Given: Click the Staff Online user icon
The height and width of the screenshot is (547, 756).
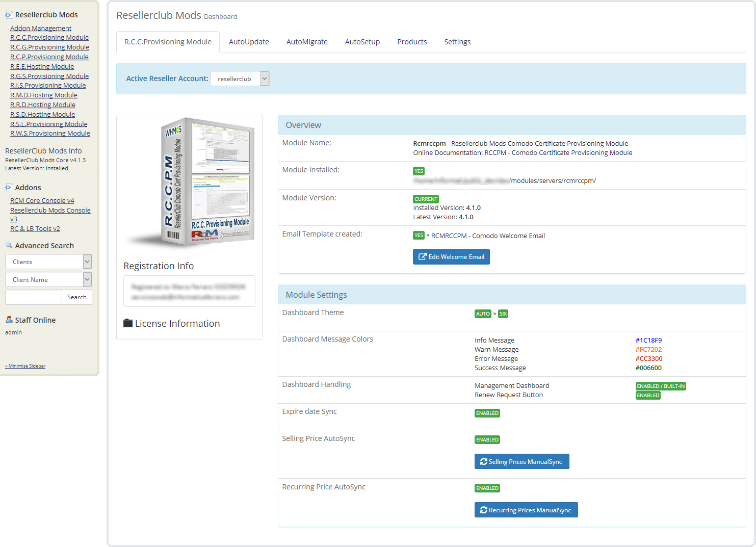Looking at the screenshot, I should [x=9, y=320].
